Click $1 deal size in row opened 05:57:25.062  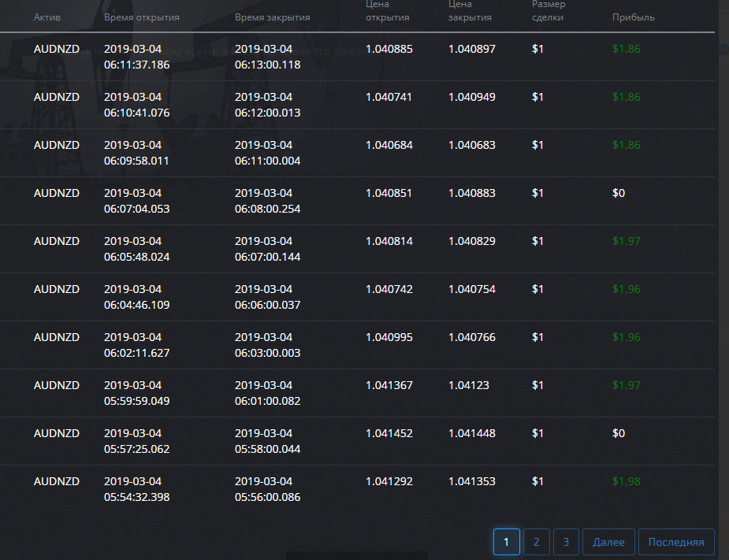pyautogui.click(x=538, y=433)
